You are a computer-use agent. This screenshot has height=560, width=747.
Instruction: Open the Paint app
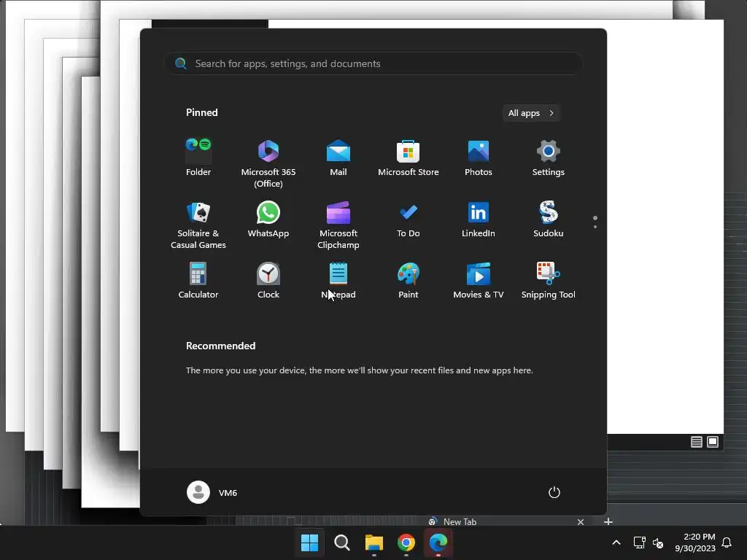[409, 280]
